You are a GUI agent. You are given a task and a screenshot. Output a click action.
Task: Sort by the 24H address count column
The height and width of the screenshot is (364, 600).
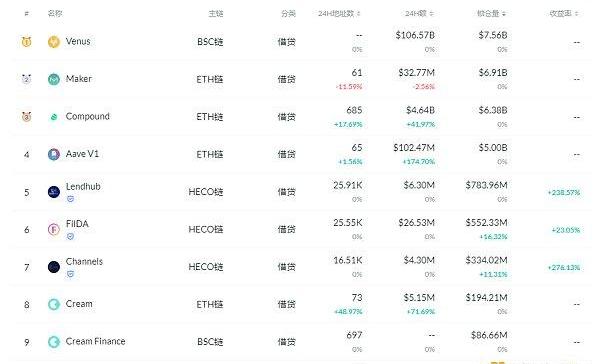click(x=339, y=13)
